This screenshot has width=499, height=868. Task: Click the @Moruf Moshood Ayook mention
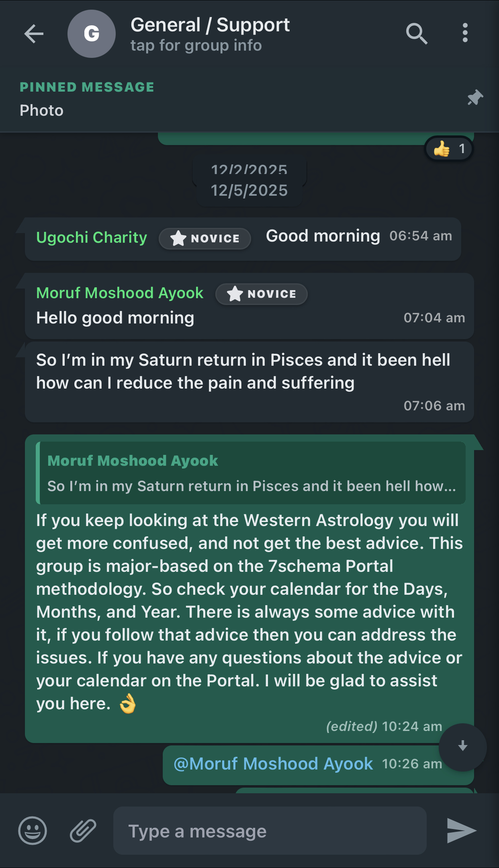[273, 764]
